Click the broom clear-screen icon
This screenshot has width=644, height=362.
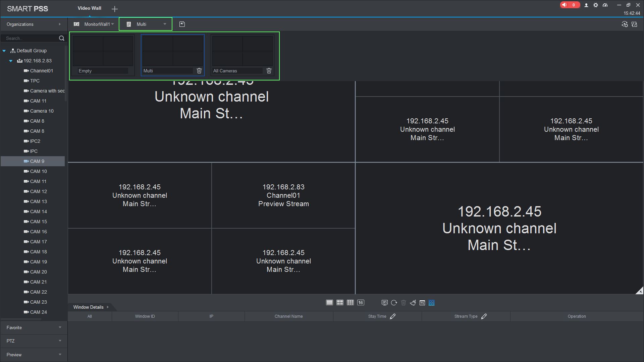tap(413, 303)
